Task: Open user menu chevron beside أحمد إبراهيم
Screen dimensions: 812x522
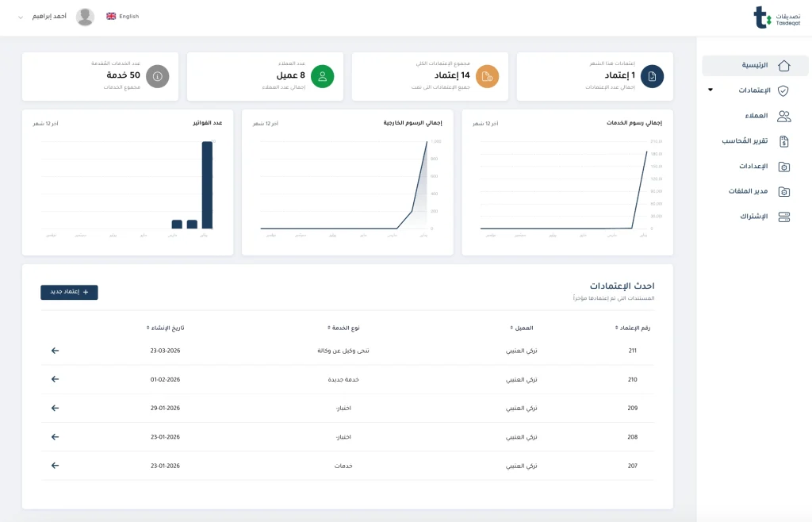Action: pyautogui.click(x=21, y=17)
